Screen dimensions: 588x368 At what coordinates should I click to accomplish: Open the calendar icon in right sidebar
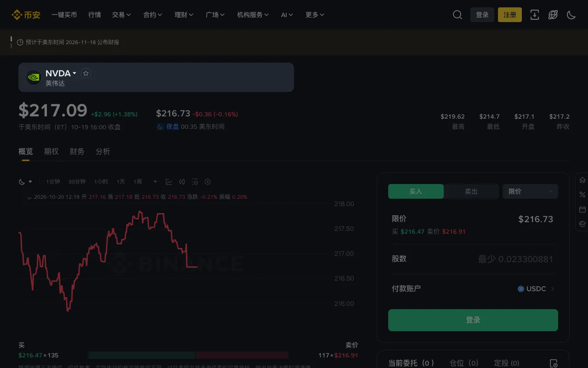[x=582, y=209]
